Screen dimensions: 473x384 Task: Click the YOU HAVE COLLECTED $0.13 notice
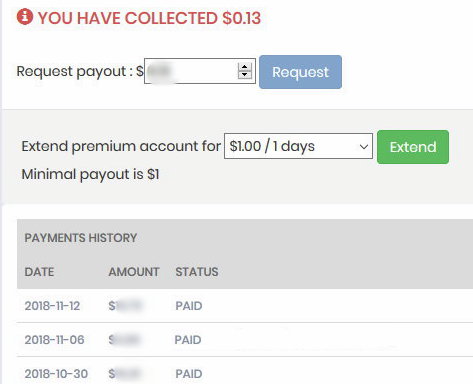click(x=149, y=18)
